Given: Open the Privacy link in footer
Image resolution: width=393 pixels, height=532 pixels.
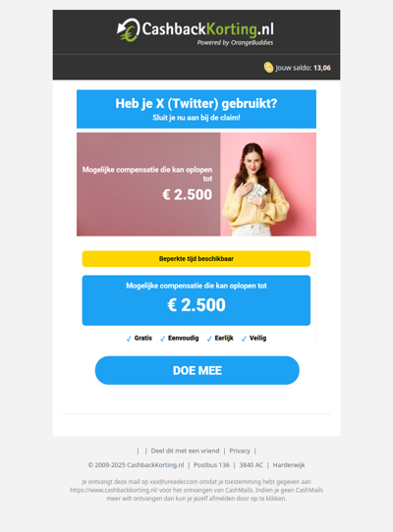Looking at the screenshot, I should (x=240, y=451).
